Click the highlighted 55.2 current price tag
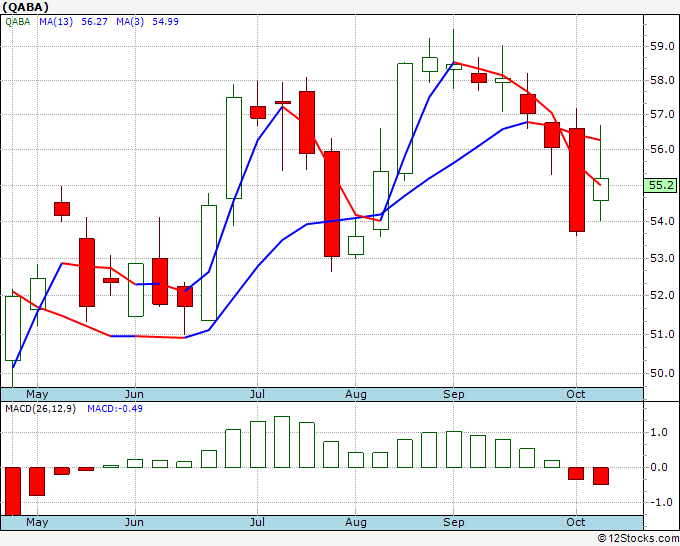Screen dimensions: 680x546 tap(660, 186)
